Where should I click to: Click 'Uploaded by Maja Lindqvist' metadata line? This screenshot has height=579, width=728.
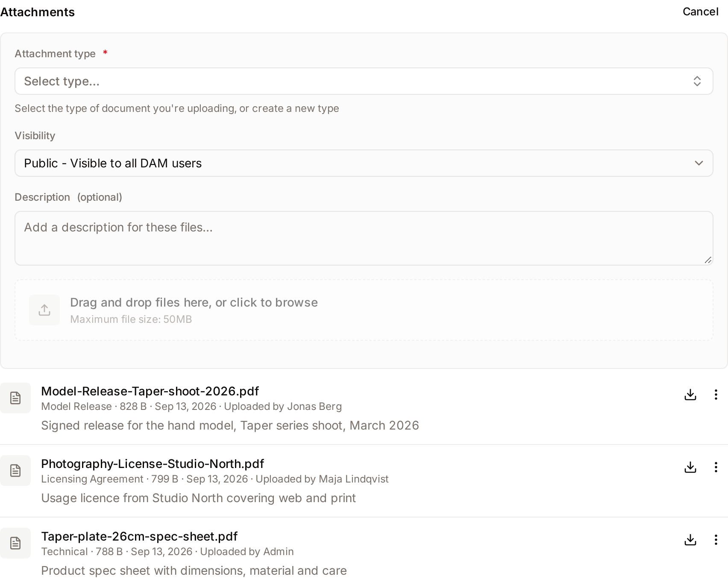tap(215, 479)
